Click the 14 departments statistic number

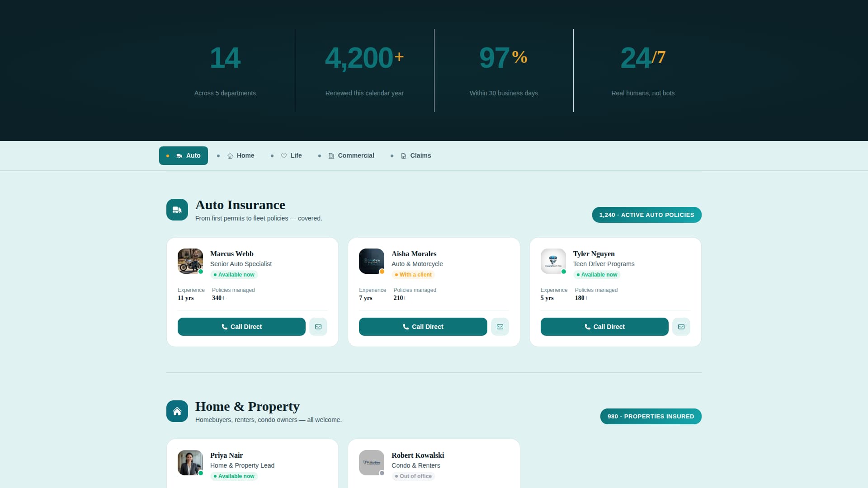coord(225,58)
